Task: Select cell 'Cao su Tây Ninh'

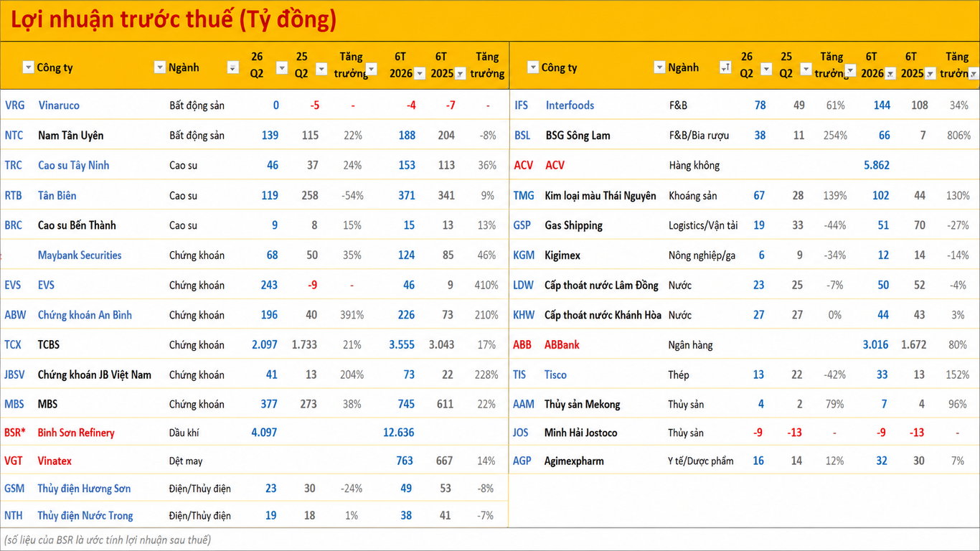Action: [x=73, y=166]
